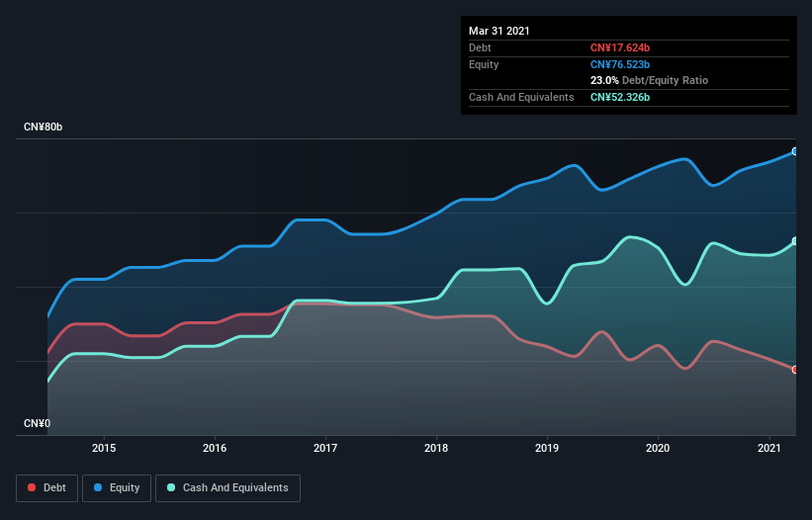Toggle the Equity legend button
Image resolution: width=812 pixels, height=520 pixels.
coord(117,488)
